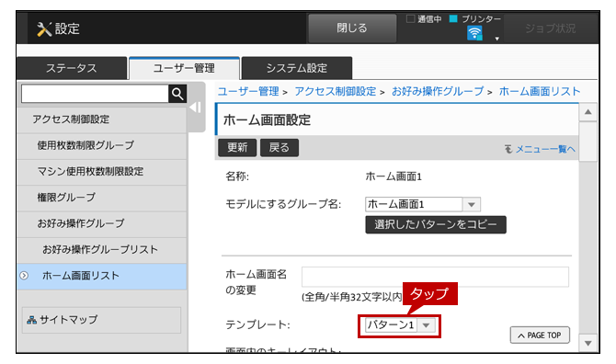Image resolution: width=616 pixels, height=364 pixels.
Task: Click ユーザー管理 in the breadcrumb
Action: (x=248, y=92)
